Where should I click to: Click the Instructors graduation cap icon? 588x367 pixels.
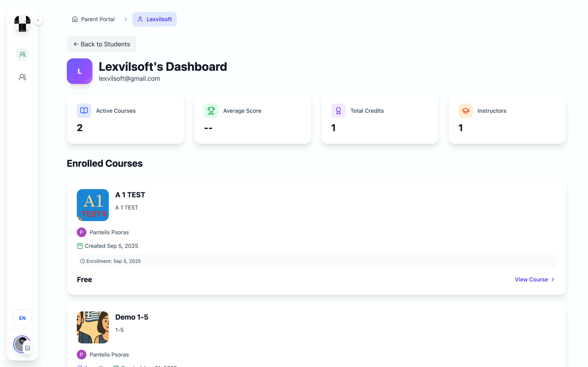[465, 111]
